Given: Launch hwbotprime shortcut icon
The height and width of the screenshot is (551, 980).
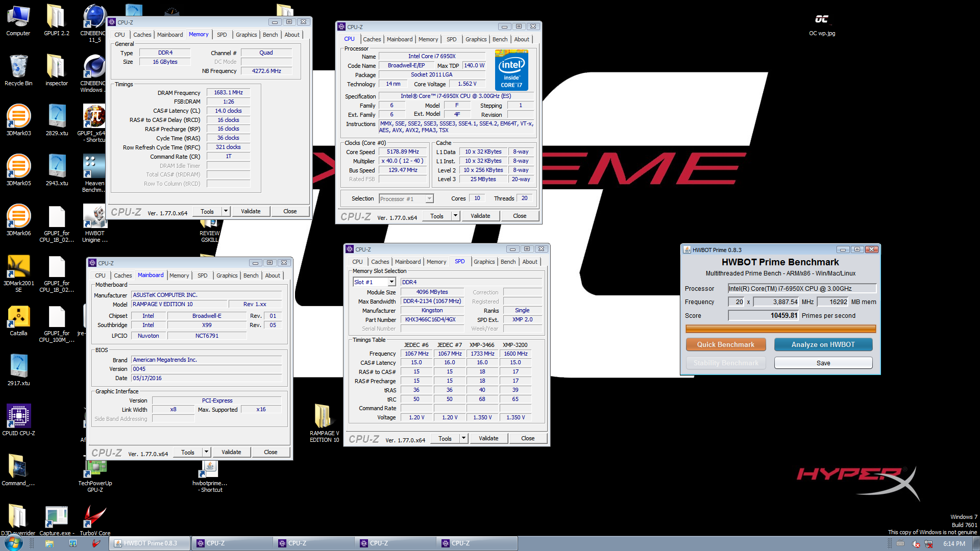Looking at the screenshot, I should click(210, 477).
